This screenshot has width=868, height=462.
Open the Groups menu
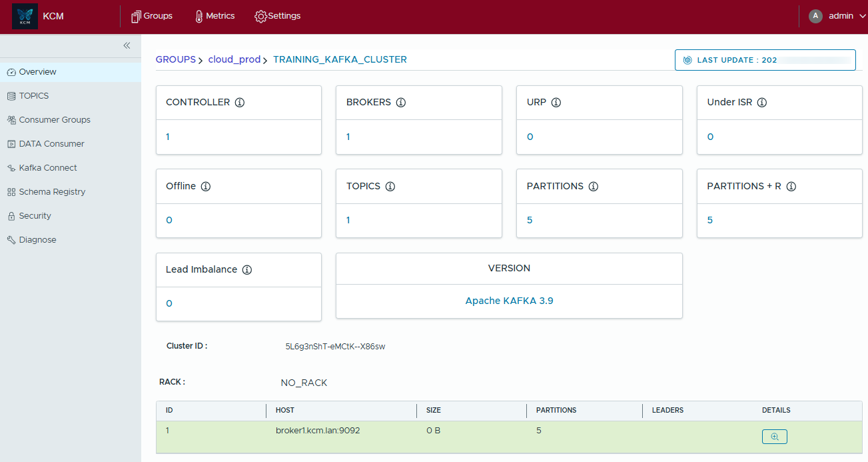click(x=152, y=16)
